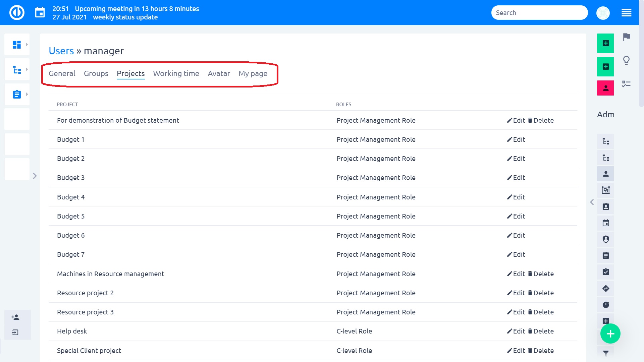Viewport: 644px width, 362px height.
Task: Click the directions arrow icon in admin list
Action: point(605,288)
